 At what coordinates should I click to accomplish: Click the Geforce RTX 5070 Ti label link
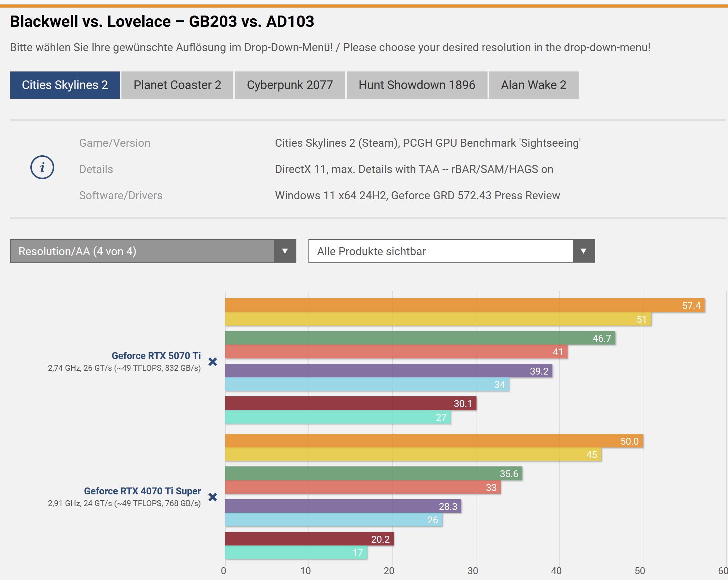pos(156,356)
